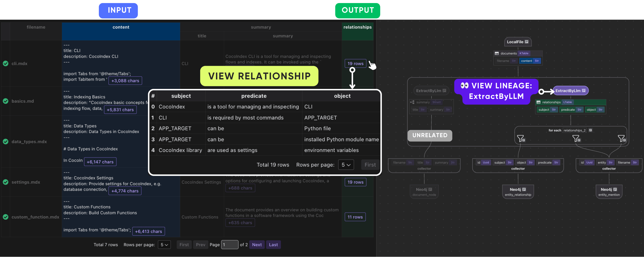The image size is (644, 257).
Task: Expand the +6,147 chars content of data_types.mdx
Action: point(100,162)
